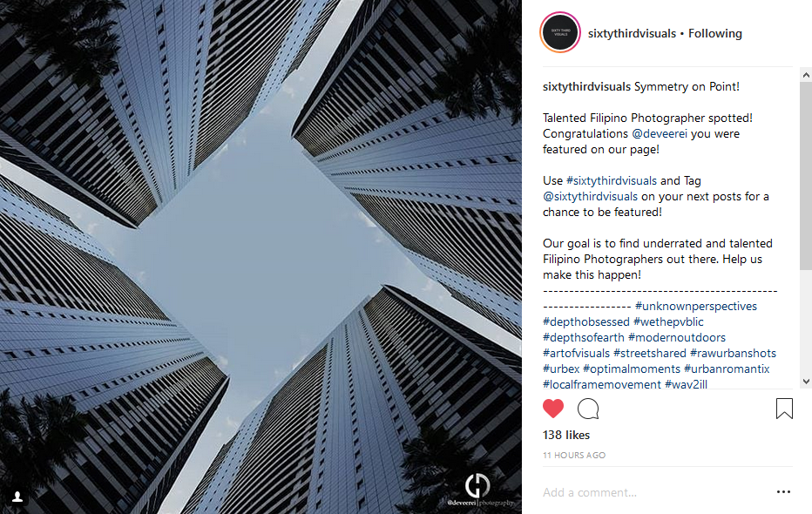
Task: Click the 11 HOURS AGO timestamp
Action: click(574, 456)
